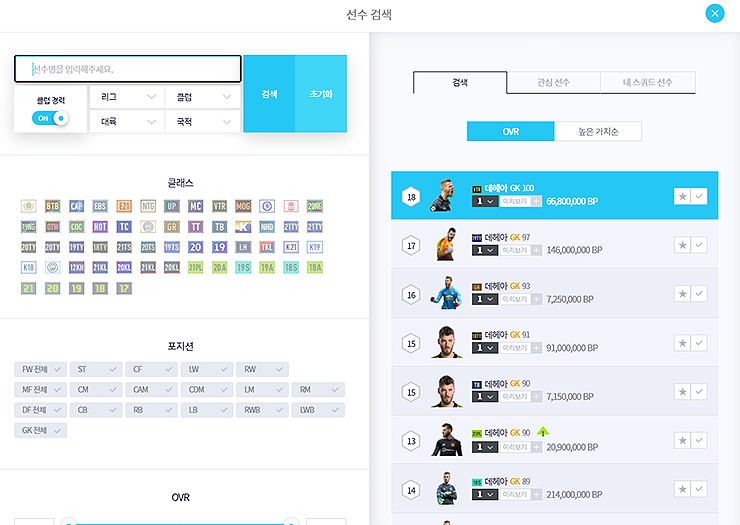The height and width of the screenshot is (525, 740).
Task: Select the MOG class icon
Action: click(243, 206)
